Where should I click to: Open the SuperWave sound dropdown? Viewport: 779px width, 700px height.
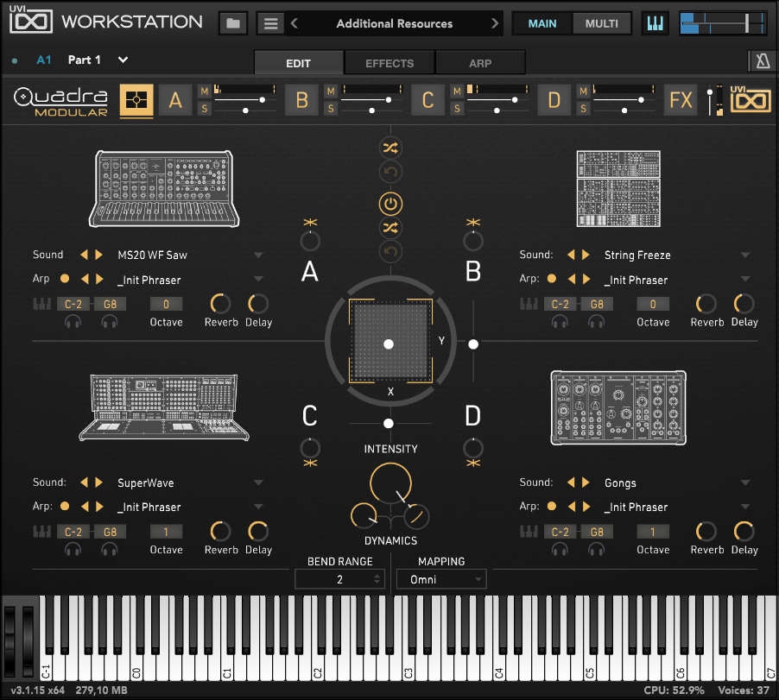258,482
